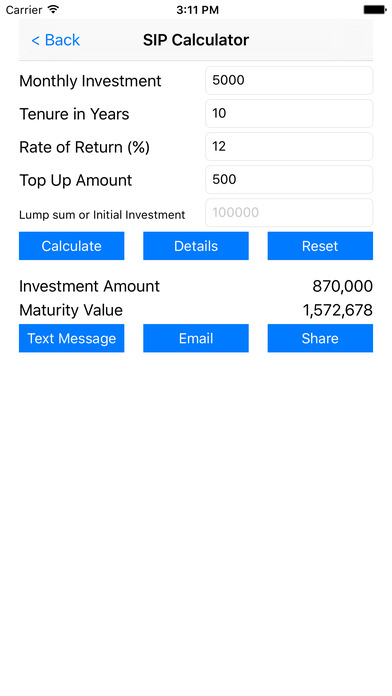Viewport: 392px width, 696px height.
Task: Tap the Monthly Investment field showing 5000
Action: 289,80
